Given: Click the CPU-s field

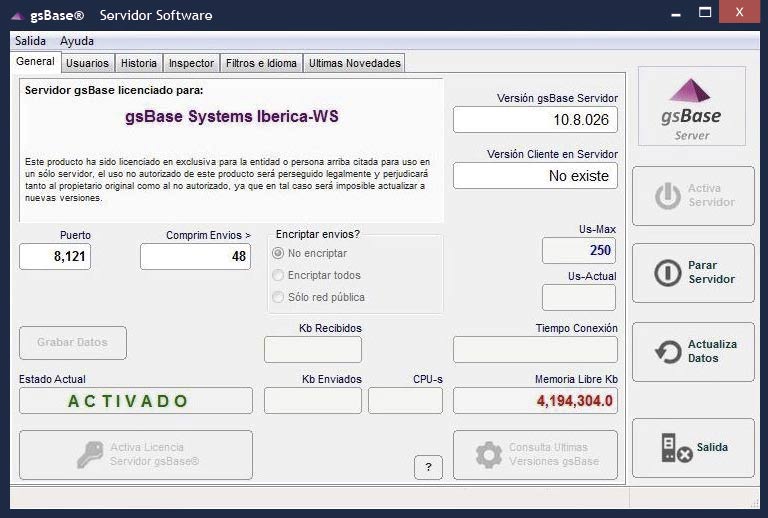Looking at the screenshot, I should tap(406, 400).
